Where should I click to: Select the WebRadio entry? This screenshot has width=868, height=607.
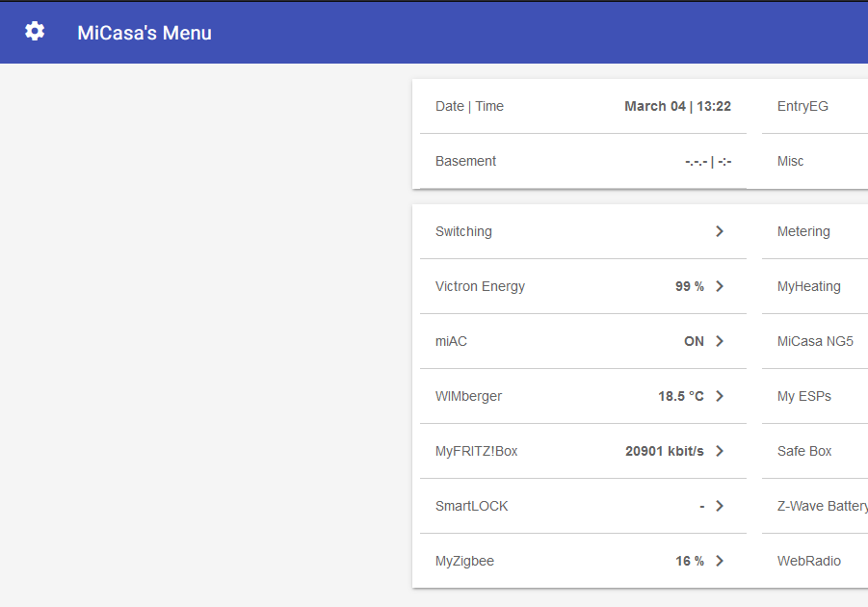[809, 561]
